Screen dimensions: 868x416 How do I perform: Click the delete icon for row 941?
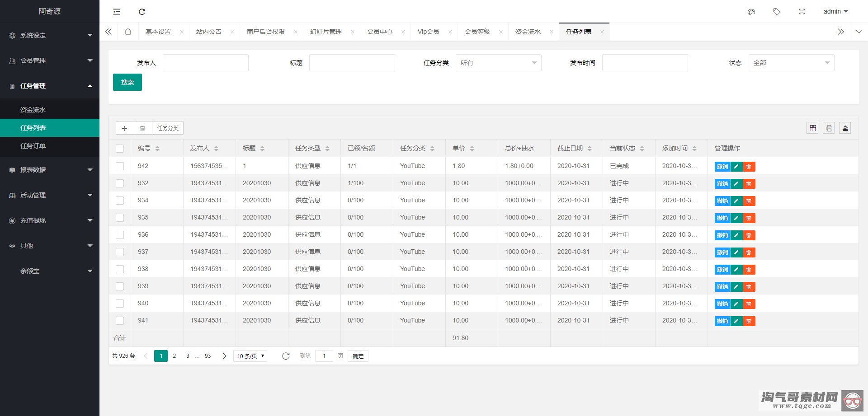[x=749, y=321]
